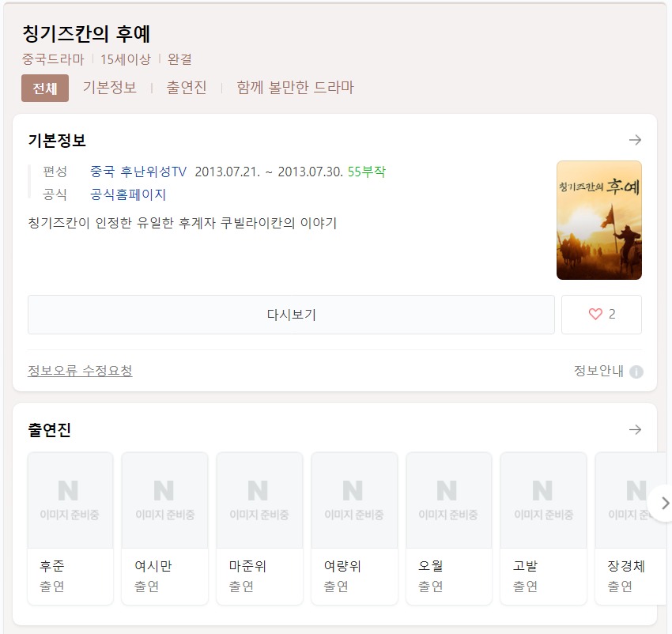The image size is (672, 634).
Task: Open cast card for 장경체
Action: [x=631, y=528]
